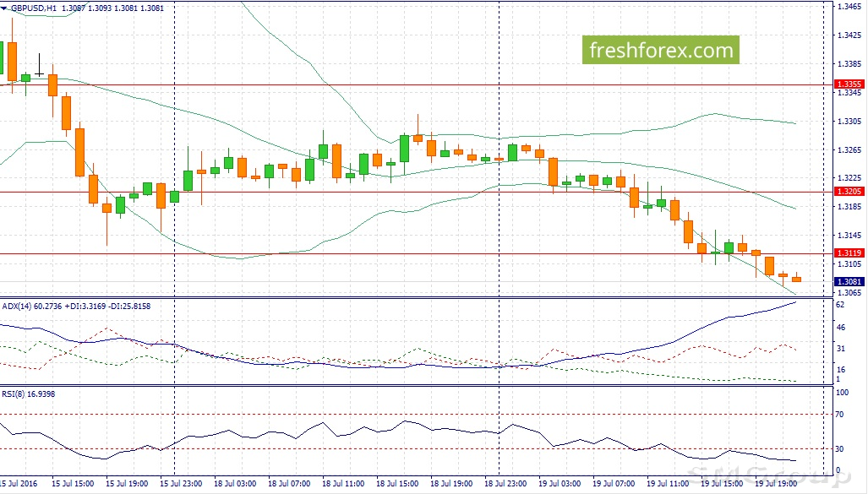The height and width of the screenshot is (494, 868).
Task: Open the freshforex.com logo link
Action: pyautogui.click(x=660, y=50)
